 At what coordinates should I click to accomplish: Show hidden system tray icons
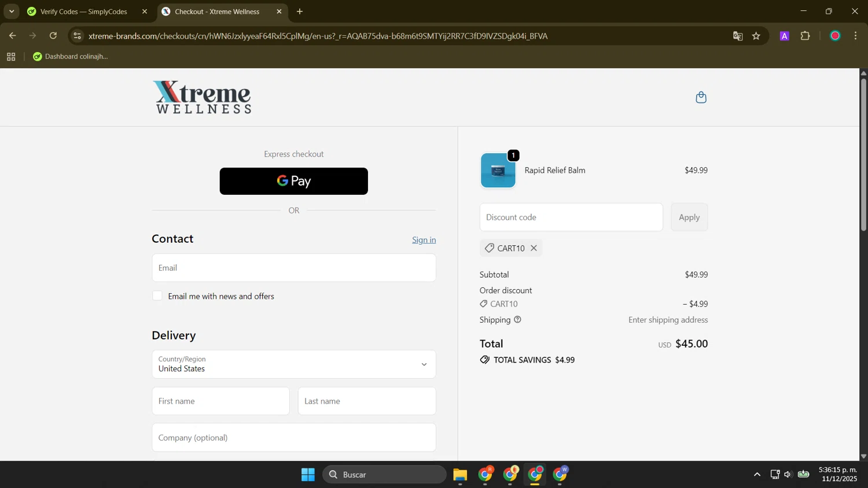coord(757,475)
